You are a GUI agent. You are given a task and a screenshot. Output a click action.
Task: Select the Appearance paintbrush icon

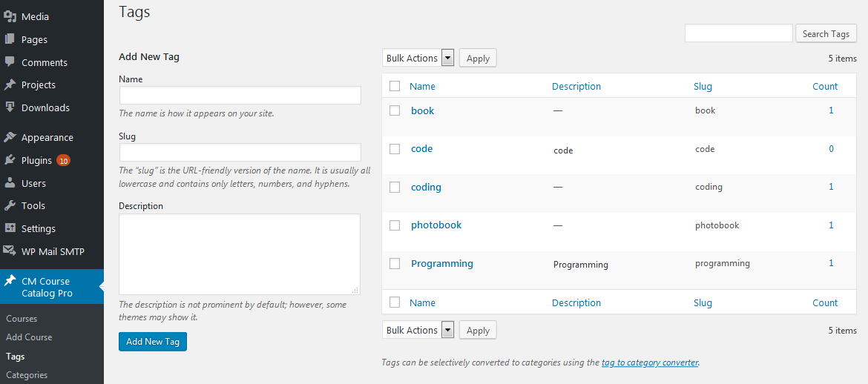tap(10, 137)
